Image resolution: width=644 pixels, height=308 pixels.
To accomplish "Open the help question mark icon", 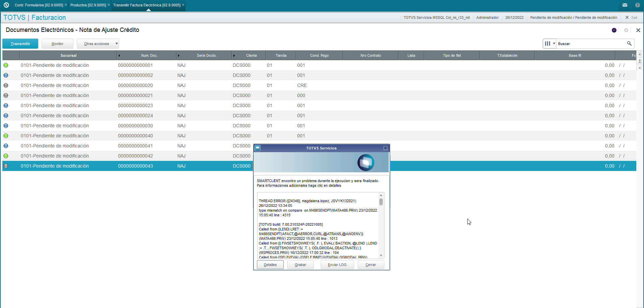I will [x=638, y=5].
